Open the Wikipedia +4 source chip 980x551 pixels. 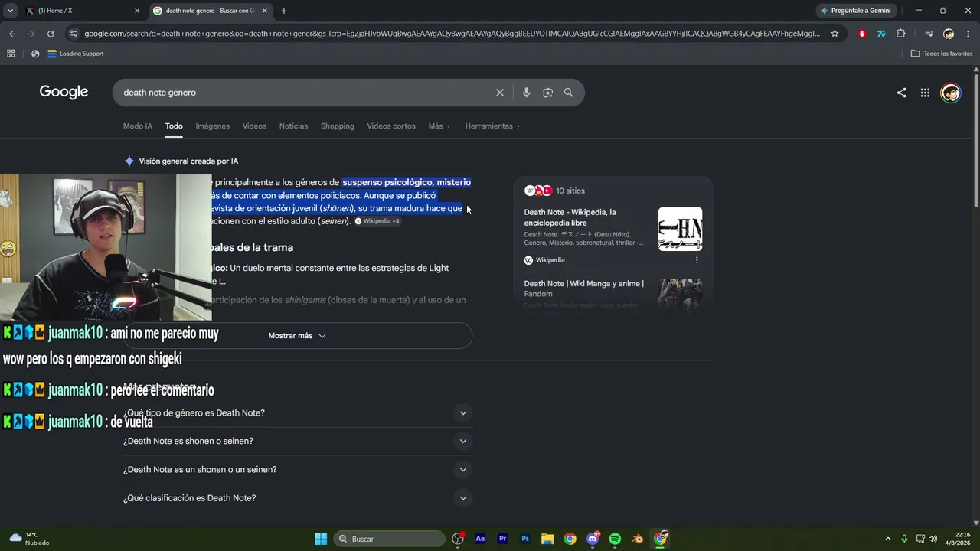pyautogui.click(x=377, y=221)
